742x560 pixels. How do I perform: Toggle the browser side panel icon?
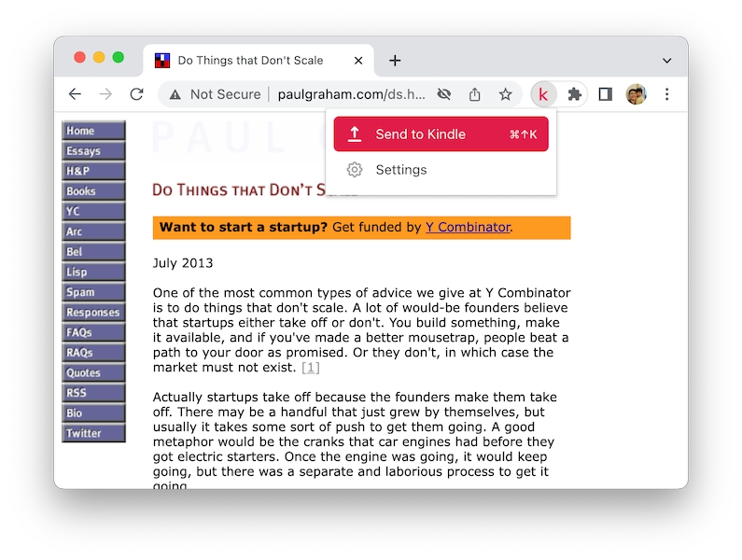pos(605,94)
